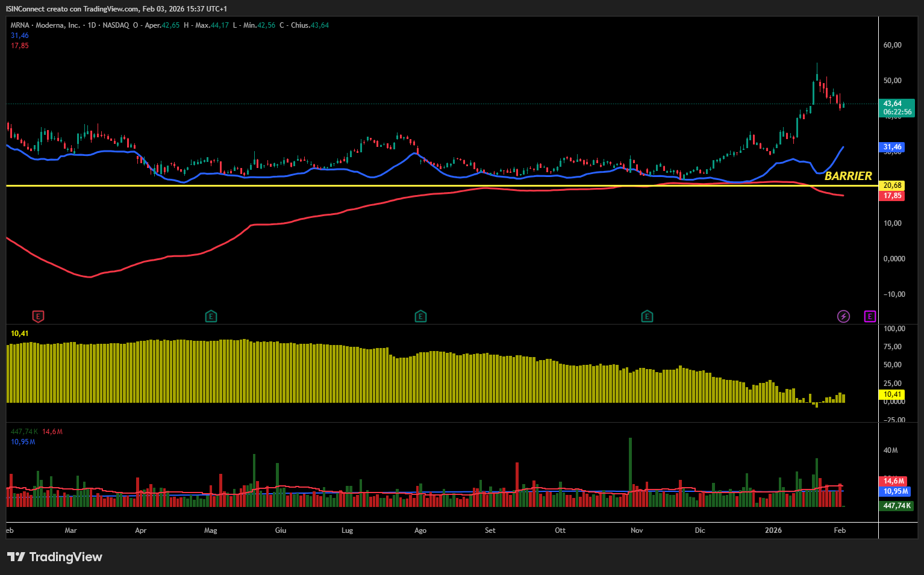Click the blue 31,46 legend value top-left
This screenshot has height=575, width=924.
tap(20, 36)
